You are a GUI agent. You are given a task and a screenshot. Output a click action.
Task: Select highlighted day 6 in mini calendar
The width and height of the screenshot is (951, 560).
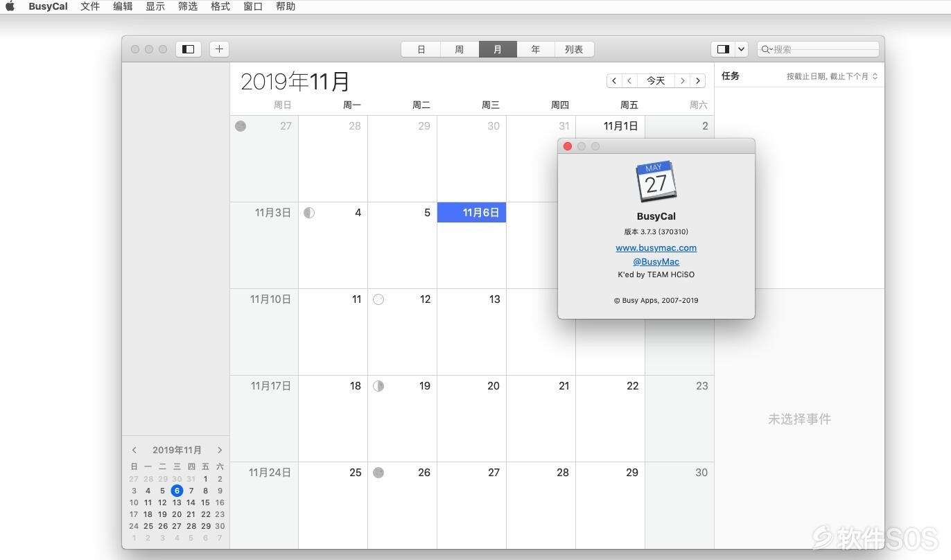click(177, 491)
